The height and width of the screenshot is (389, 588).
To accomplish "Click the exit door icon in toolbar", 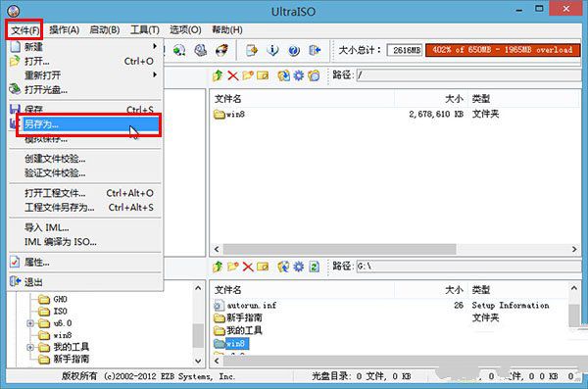I will click(x=315, y=50).
